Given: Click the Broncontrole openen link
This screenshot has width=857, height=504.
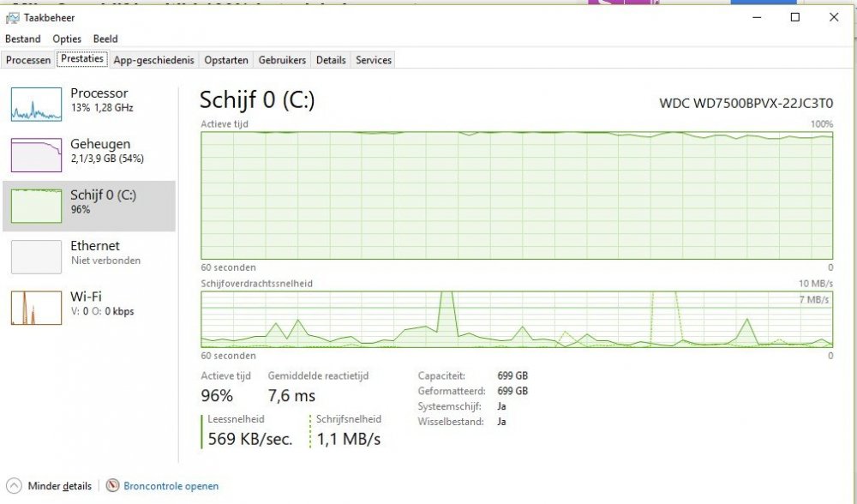Looking at the screenshot, I should [x=171, y=486].
